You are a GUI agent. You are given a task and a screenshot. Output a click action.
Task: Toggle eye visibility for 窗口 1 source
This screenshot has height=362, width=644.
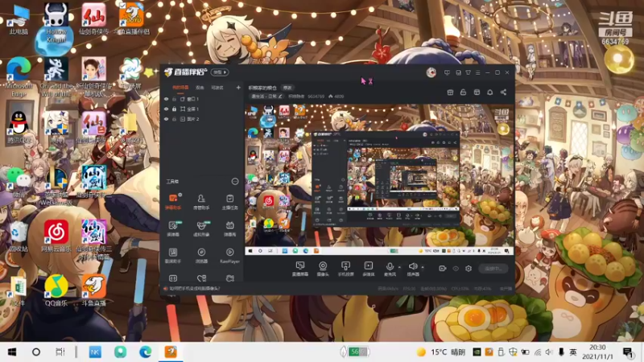coord(167,99)
